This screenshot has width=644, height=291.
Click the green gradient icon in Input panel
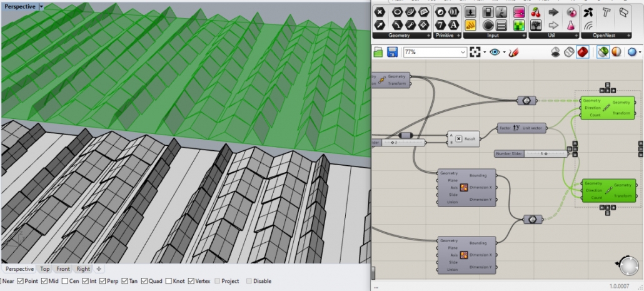[x=518, y=26]
